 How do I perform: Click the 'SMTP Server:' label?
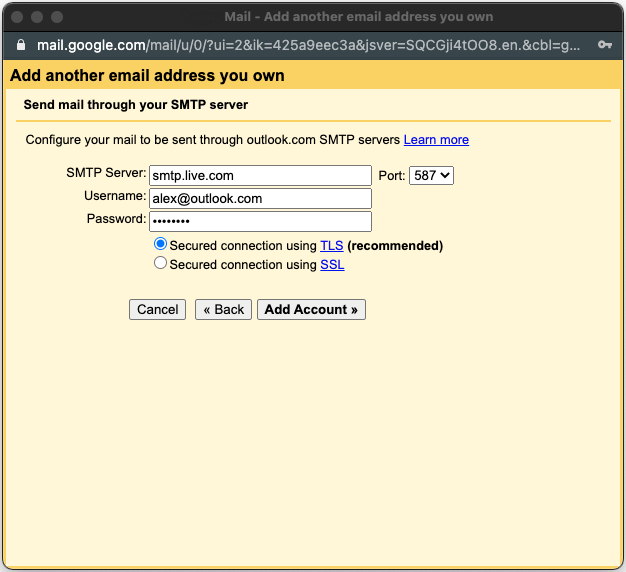pos(106,173)
